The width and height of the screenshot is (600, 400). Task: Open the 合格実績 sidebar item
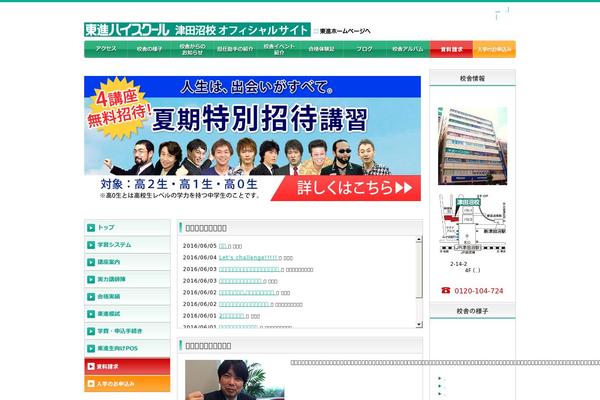tap(127, 297)
